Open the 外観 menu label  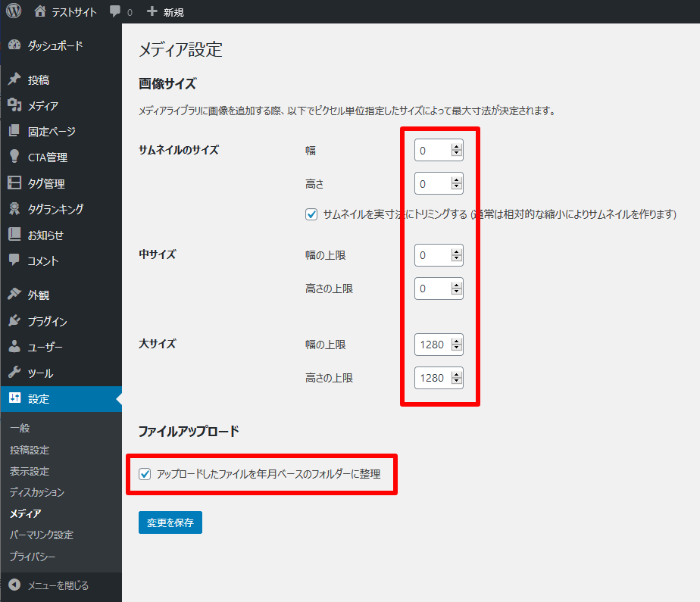click(x=39, y=295)
